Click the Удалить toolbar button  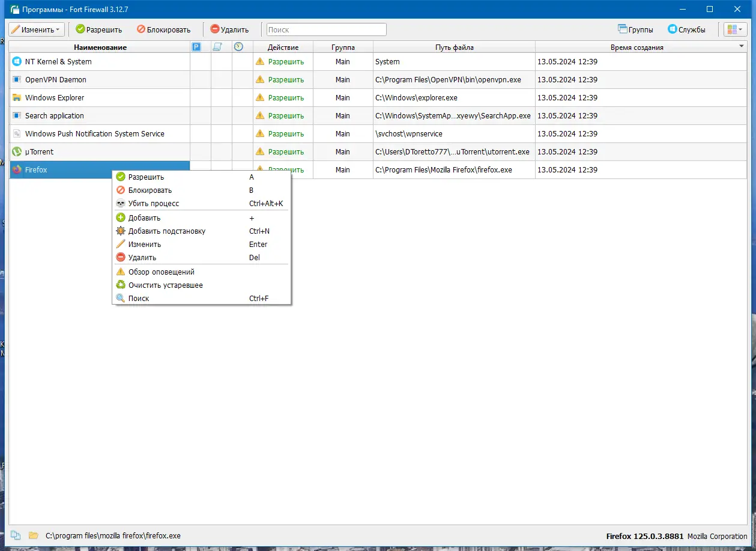[229, 29]
